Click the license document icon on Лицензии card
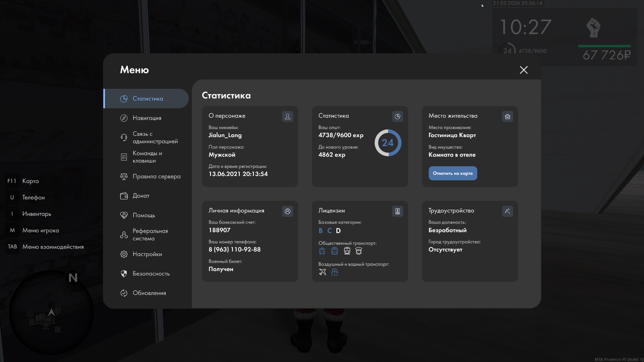The image size is (644, 362). (397, 211)
